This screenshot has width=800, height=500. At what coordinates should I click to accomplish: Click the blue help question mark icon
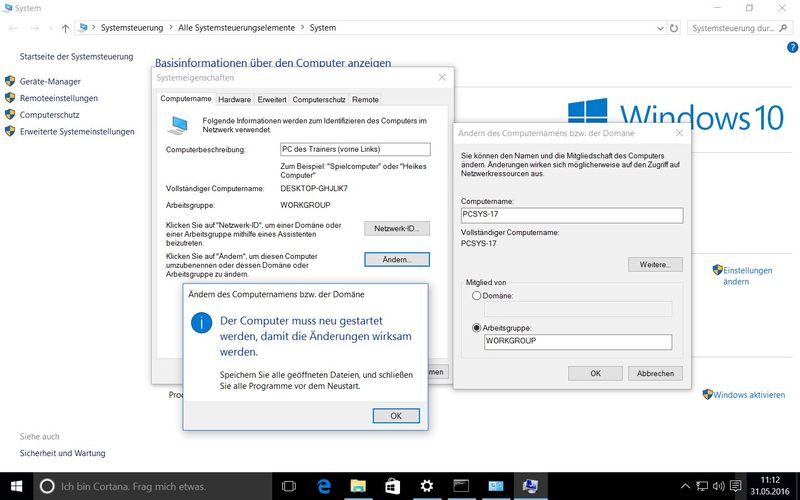click(x=792, y=47)
